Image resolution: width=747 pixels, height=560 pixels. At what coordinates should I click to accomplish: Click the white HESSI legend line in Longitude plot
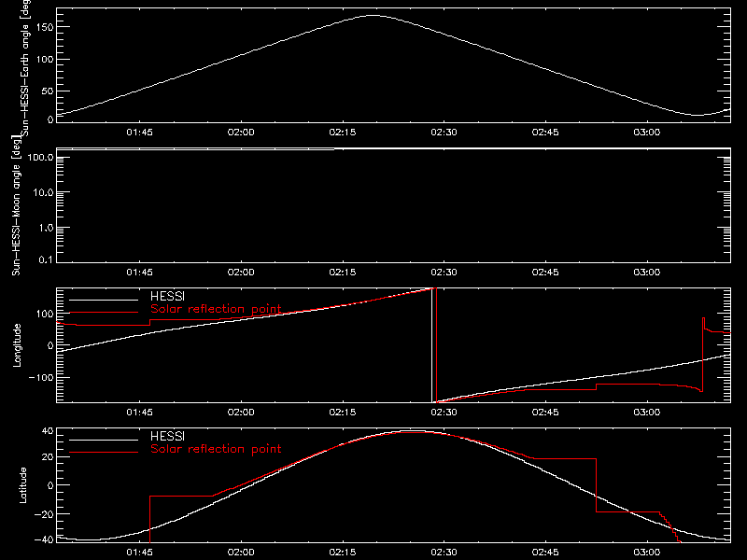click(x=104, y=300)
